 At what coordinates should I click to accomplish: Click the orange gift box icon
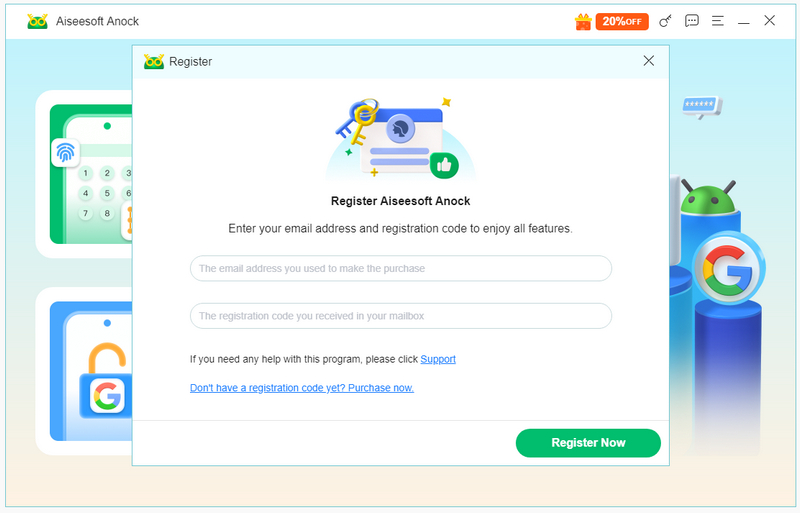click(584, 21)
